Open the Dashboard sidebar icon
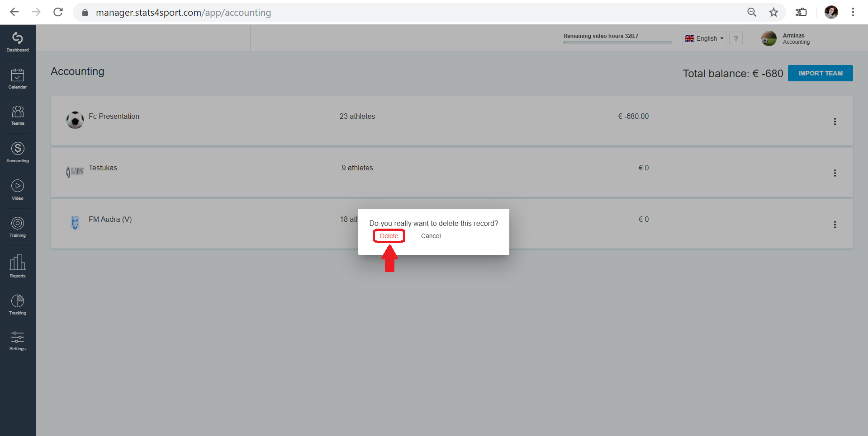The height and width of the screenshot is (436, 868). coord(18,42)
